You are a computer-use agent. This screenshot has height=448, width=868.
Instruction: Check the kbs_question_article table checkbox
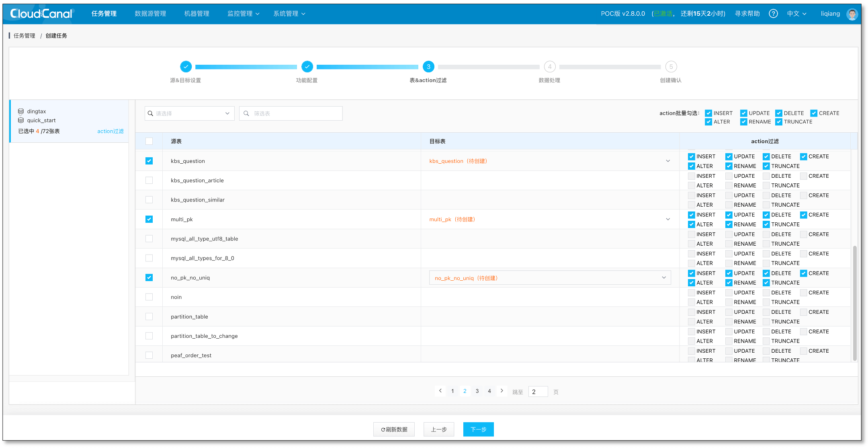pos(149,180)
